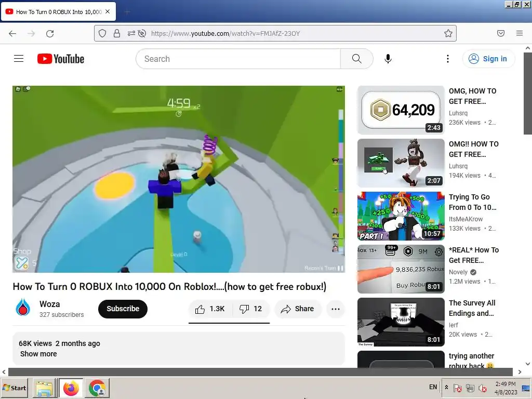
Task: Open the PART 1 10:57 thumbnail
Action: 401,216
